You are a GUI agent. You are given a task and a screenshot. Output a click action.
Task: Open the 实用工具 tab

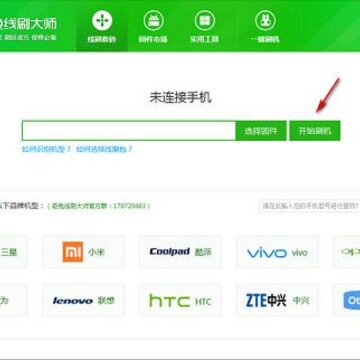coord(204,26)
